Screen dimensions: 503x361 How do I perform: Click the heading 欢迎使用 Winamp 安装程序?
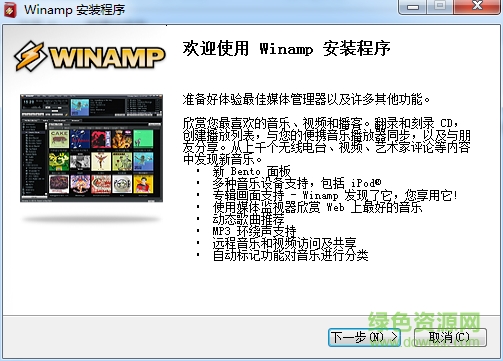286,49
